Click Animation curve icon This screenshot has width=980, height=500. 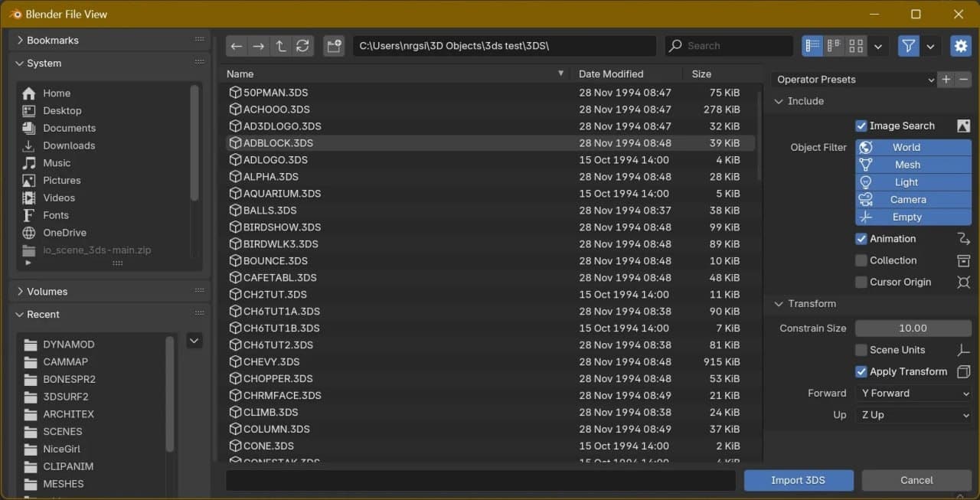click(964, 239)
